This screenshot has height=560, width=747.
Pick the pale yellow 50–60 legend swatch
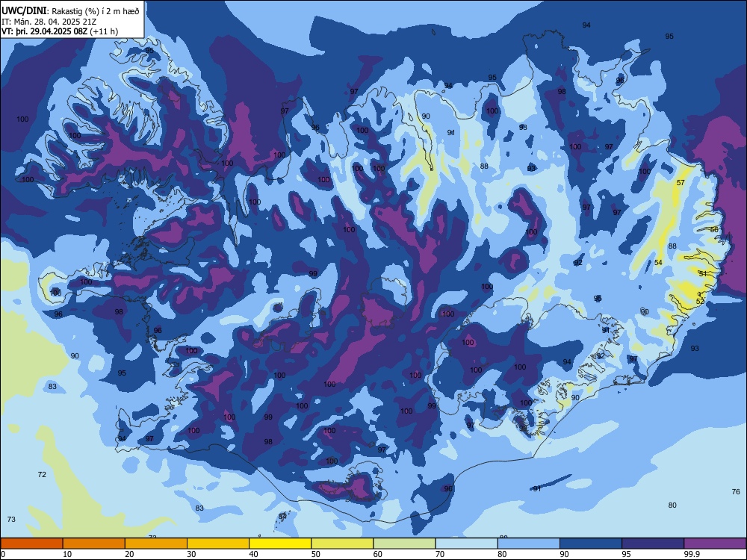coord(342,544)
